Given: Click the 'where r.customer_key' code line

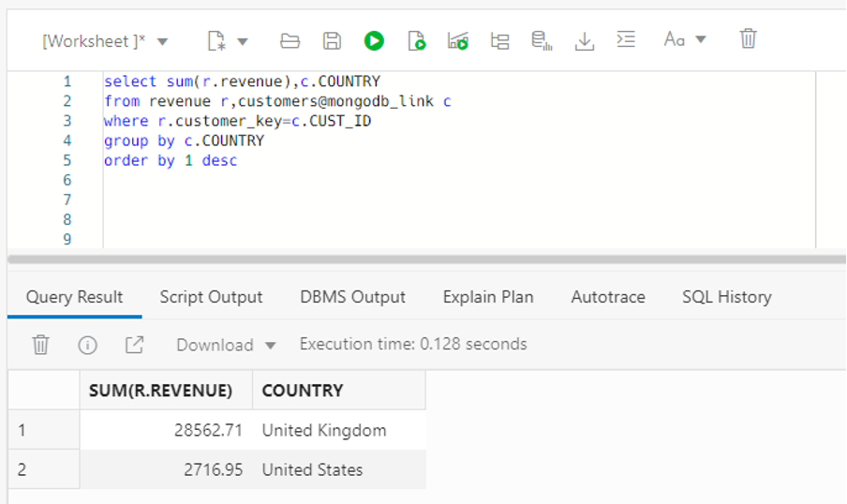Looking at the screenshot, I should 237,121.
